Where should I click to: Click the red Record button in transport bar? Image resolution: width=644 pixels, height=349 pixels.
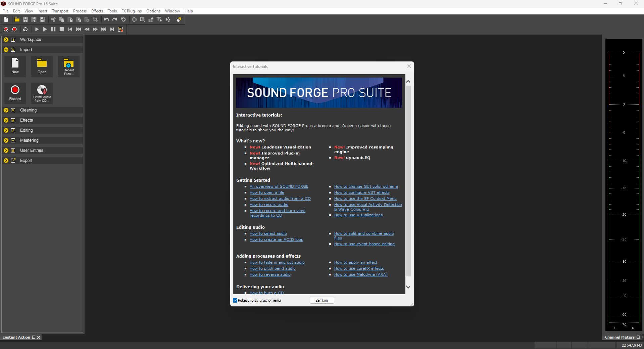tap(14, 29)
